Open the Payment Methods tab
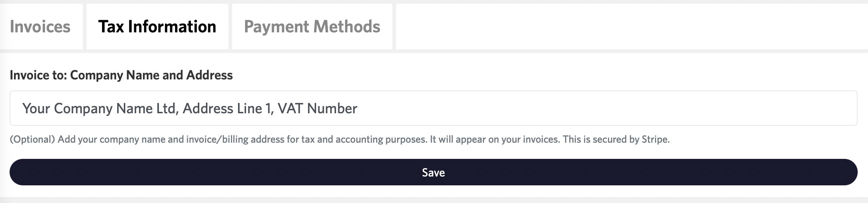Screen dimensions: 868x203 coord(312,26)
